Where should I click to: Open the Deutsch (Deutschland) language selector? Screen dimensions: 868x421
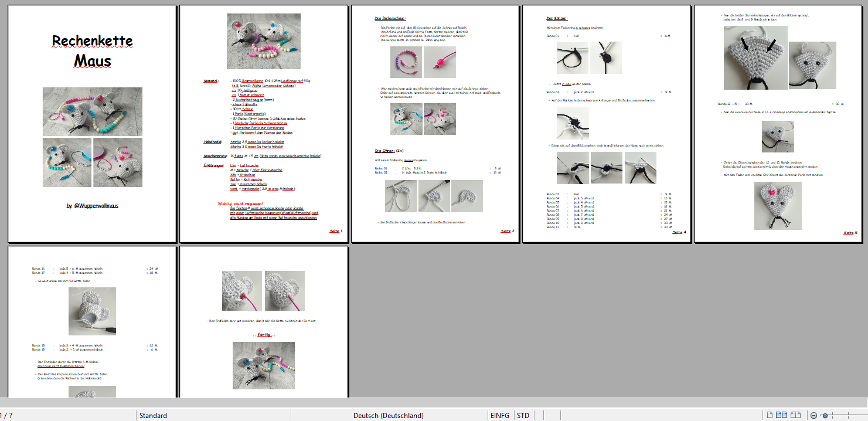(388, 415)
